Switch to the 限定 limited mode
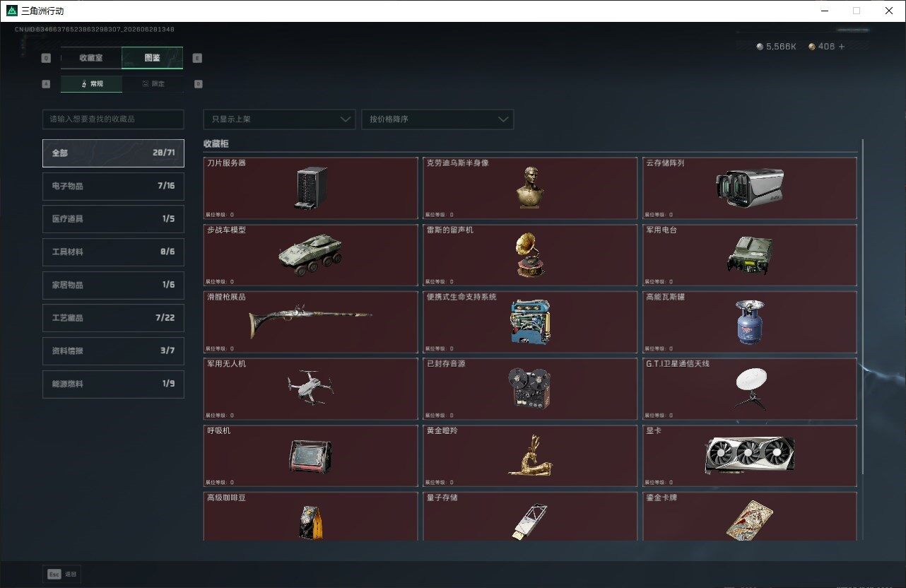Image resolution: width=906 pixels, height=588 pixels. [153, 84]
